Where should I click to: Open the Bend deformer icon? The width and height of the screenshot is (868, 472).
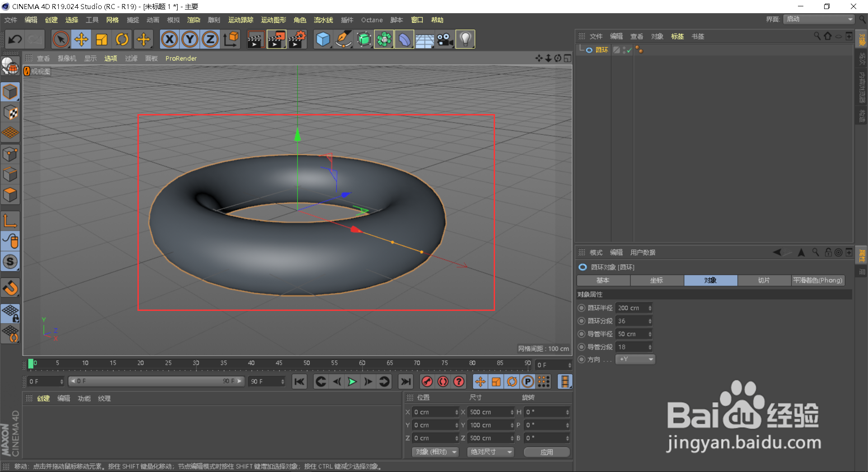point(405,39)
